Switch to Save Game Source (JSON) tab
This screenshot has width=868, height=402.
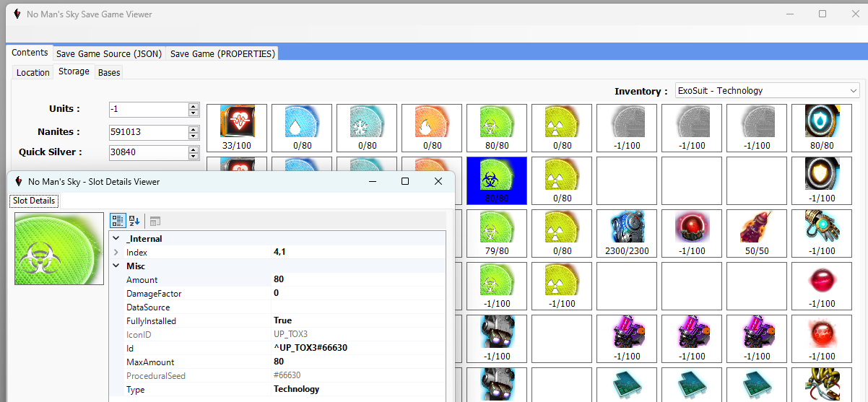point(109,53)
